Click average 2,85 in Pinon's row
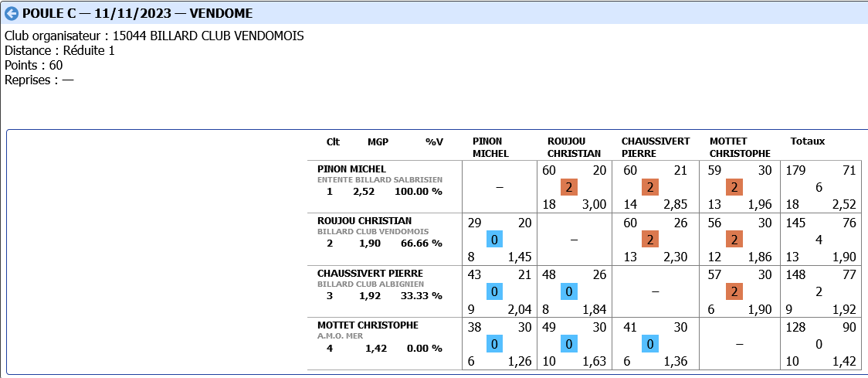This screenshot has height=378, width=868. point(676,205)
